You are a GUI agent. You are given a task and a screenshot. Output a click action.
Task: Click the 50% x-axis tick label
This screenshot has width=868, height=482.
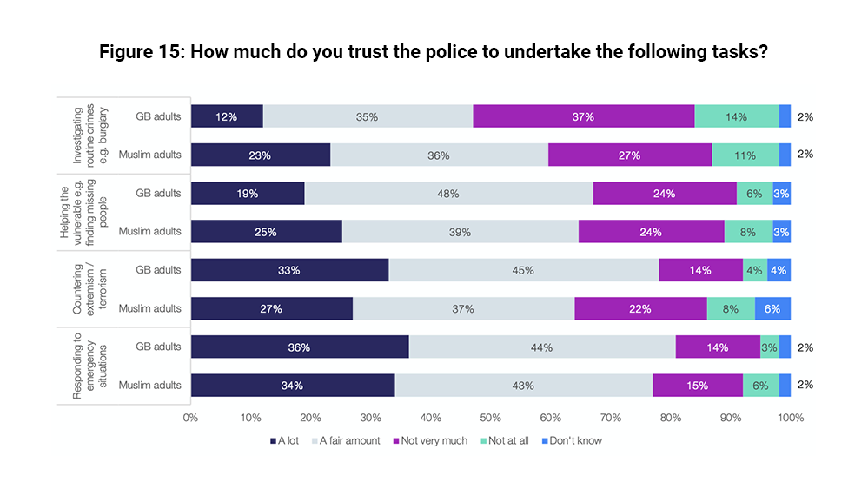tap(490, 418)
